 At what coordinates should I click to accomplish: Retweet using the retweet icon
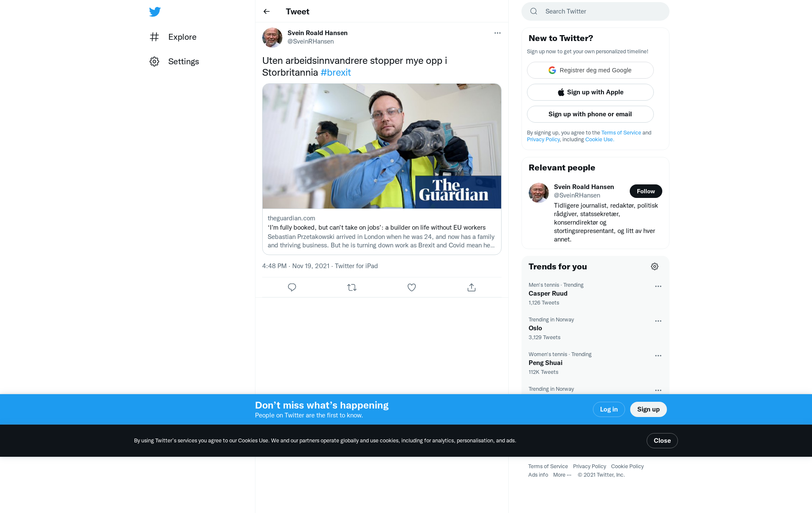(x=352, y=288)
